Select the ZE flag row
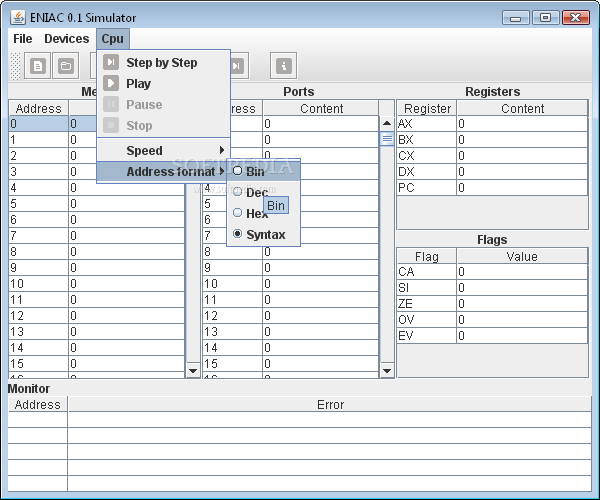The width and height of the screenshot is (600, 500). click(492, 304)
